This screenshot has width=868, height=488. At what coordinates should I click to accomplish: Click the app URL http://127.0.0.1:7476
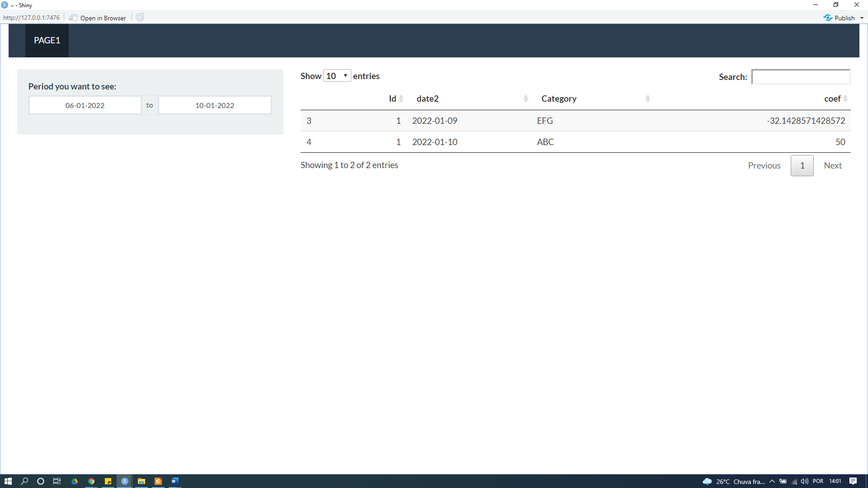(x=31, y=18)
